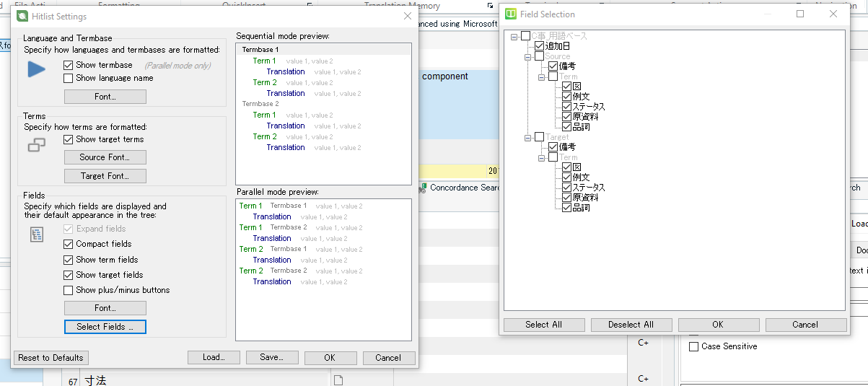This screenshot has width=868, height=386.
Task: Click the Field Selection window icon
Action: click(511, 14)
